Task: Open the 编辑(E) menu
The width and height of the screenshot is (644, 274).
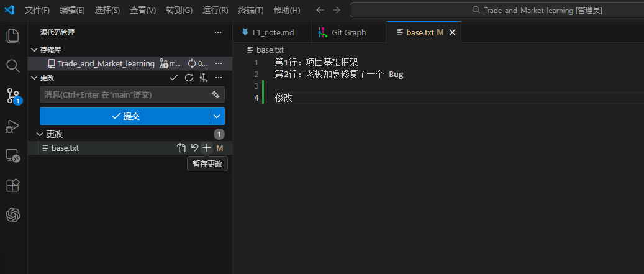Action: (x=72, y=11)
